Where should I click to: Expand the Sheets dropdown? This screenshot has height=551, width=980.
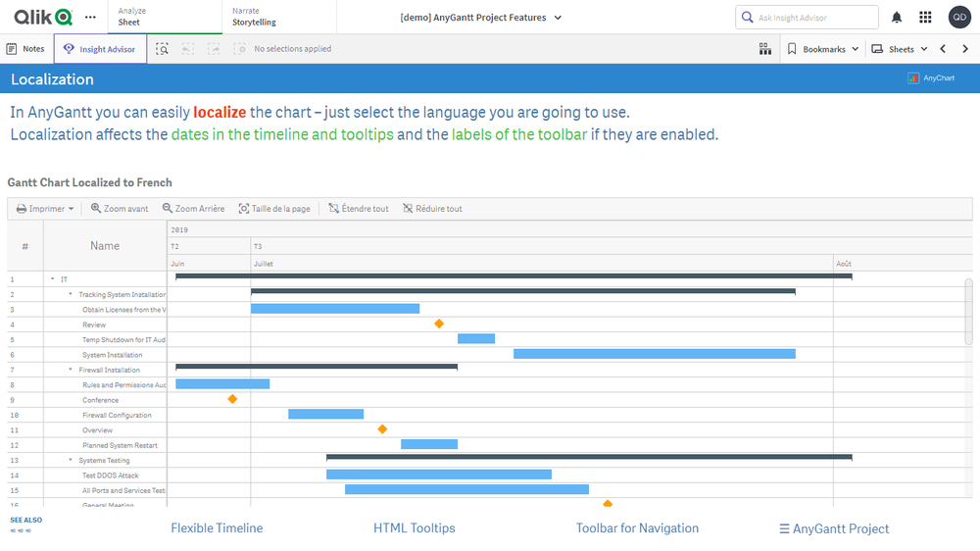tap(899, 49)
